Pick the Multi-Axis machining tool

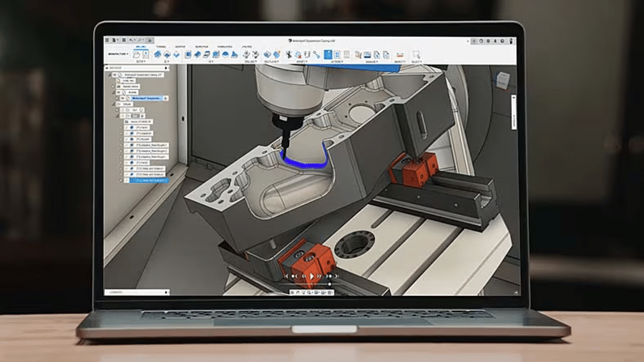coord(268,55)
